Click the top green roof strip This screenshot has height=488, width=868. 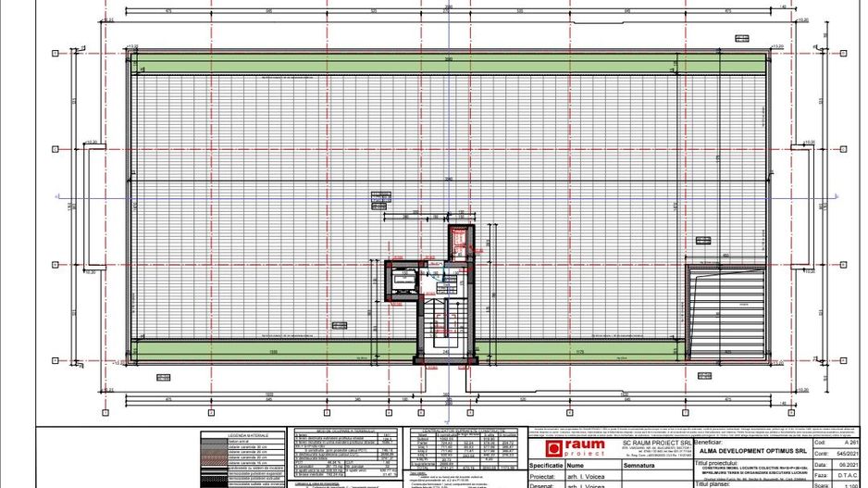pos(449,63)
